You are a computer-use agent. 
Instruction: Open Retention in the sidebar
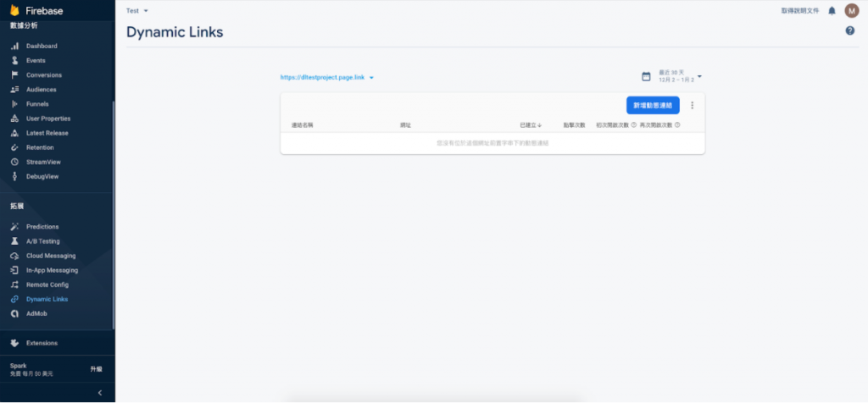click(x=40, y=147)
